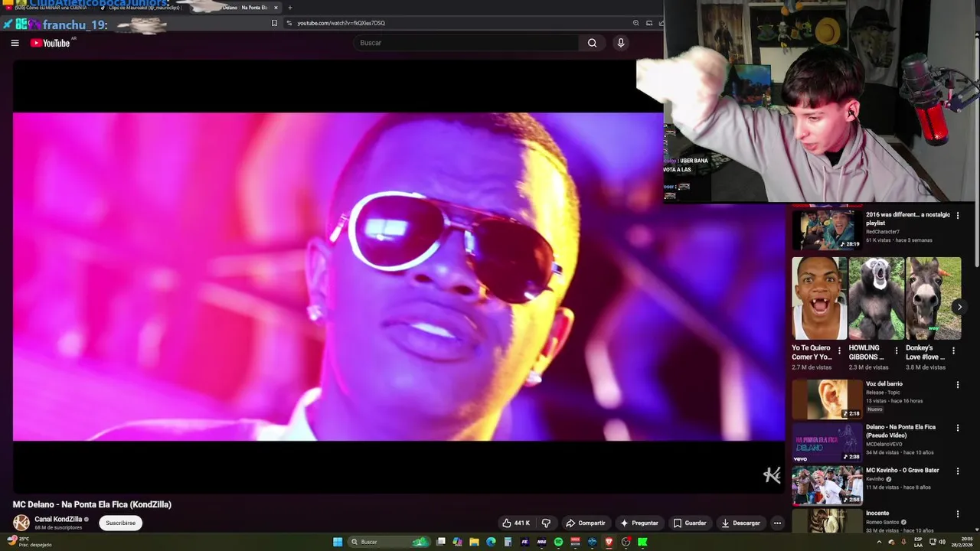
Task: Advance the shorts shelf with next arrow
Action: 959,307
